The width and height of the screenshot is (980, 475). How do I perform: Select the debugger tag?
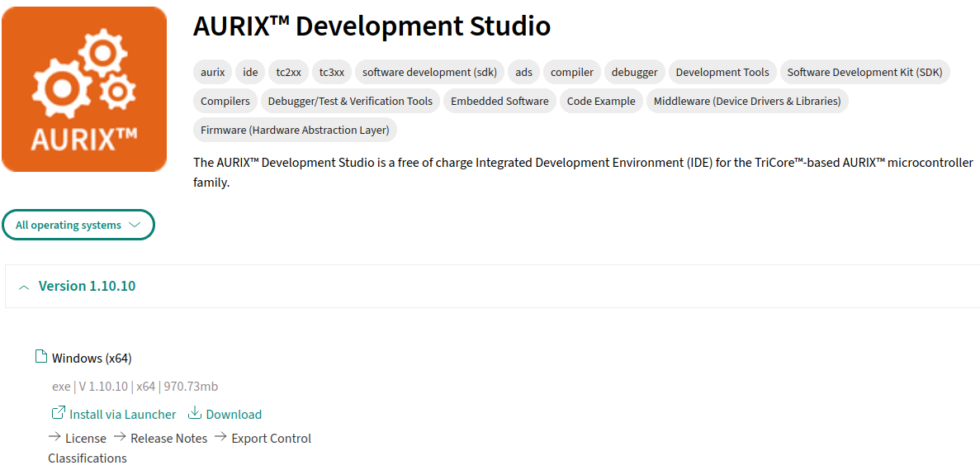pos(634,72)
